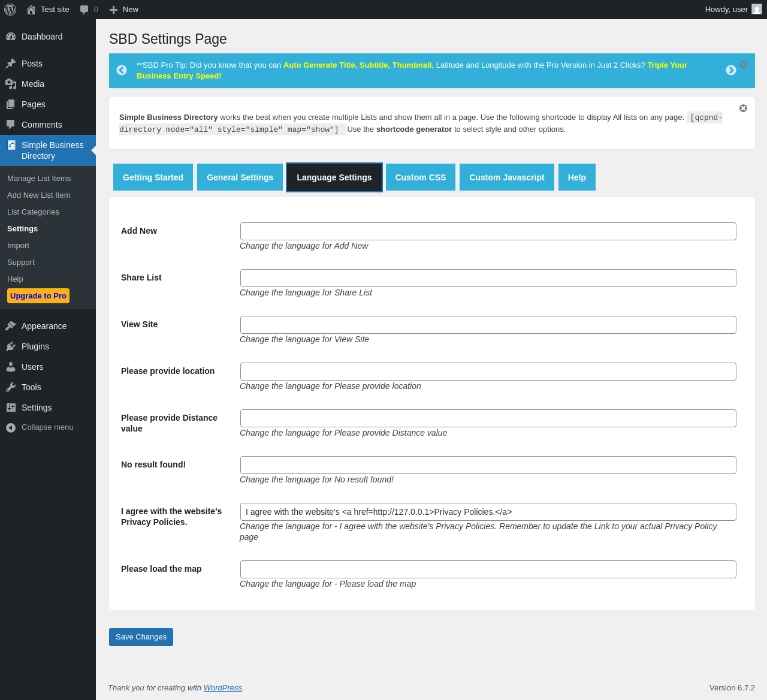Image resolution: width=767 pixels, height=700 pixels.
Task: Click the Simple Business Directory plugin icon
Action: pyautogui.click(x=11, y=145)
